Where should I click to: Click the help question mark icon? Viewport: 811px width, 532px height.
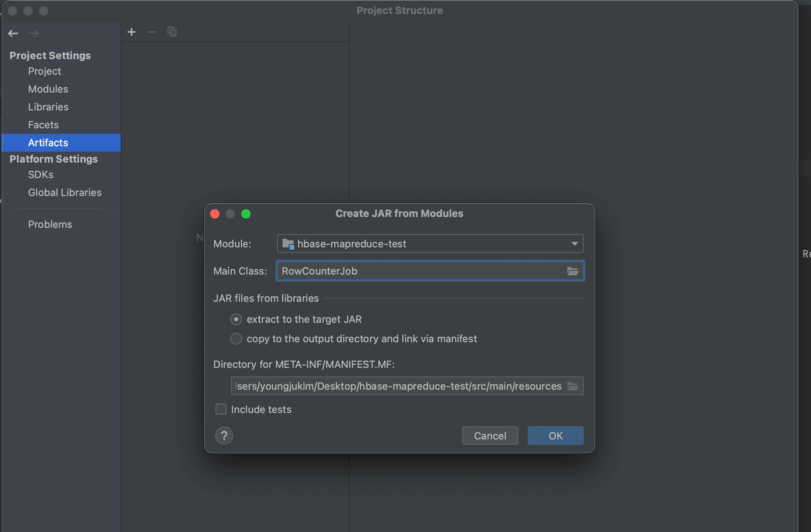coord(225,435)
